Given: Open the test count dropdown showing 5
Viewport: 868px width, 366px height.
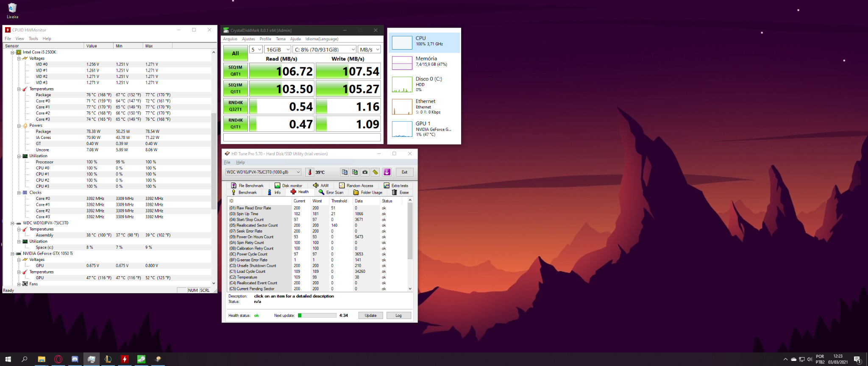Looking at the screenshot, I should [256, 50].
